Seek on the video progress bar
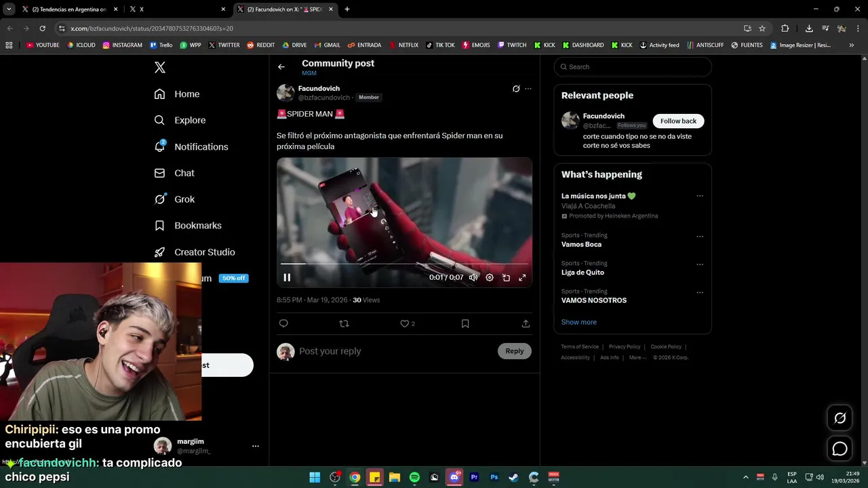The width and height of the screenshot is (868, 488). click(404, 264)
